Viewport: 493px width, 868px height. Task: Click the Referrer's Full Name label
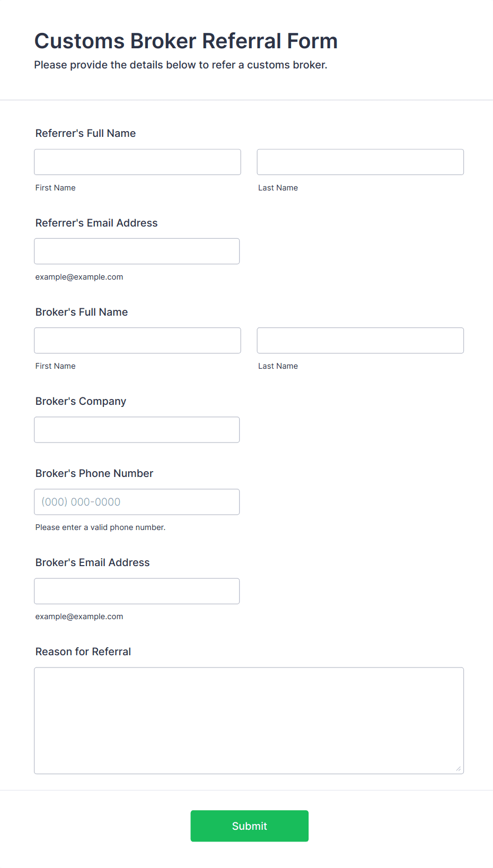pyautogui.click(x=85, y=133)
